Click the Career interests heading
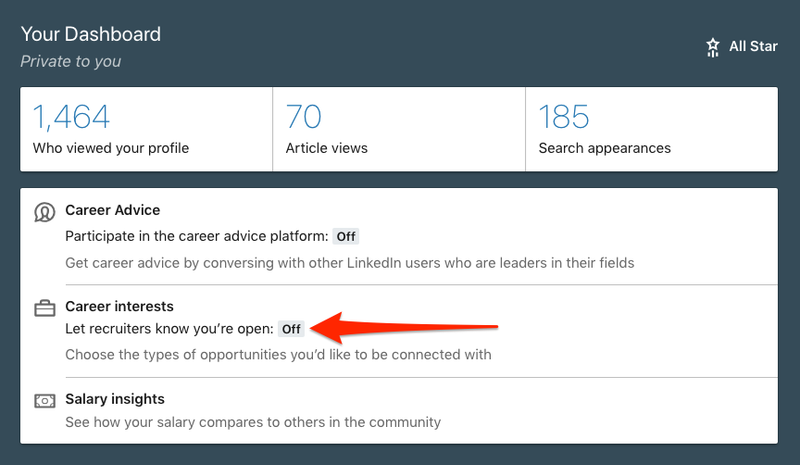This screenshot has height=465, width=800. [x=119, y=306]
